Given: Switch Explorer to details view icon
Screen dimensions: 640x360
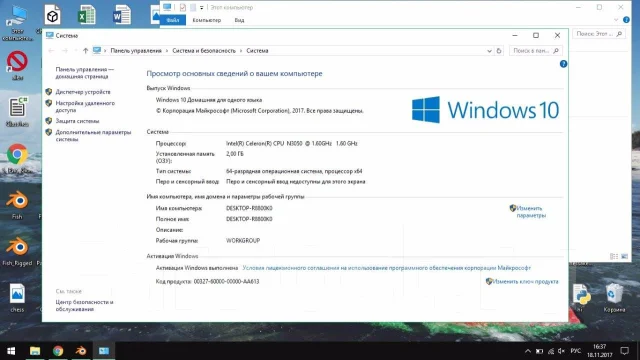Looking at the screenshot, I should click(x=614, y=256).
